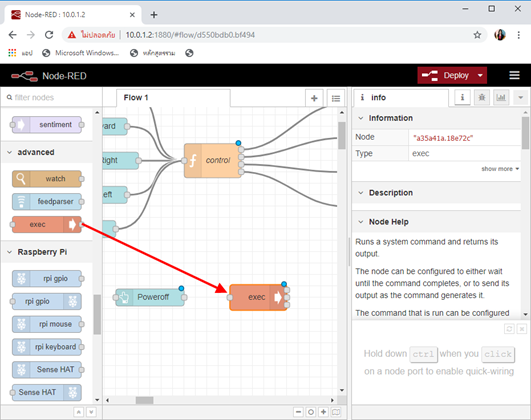The height and width of the screenshot is (420, 531).
Task: Select the feedparser palette node
Action: click(47, 202)
